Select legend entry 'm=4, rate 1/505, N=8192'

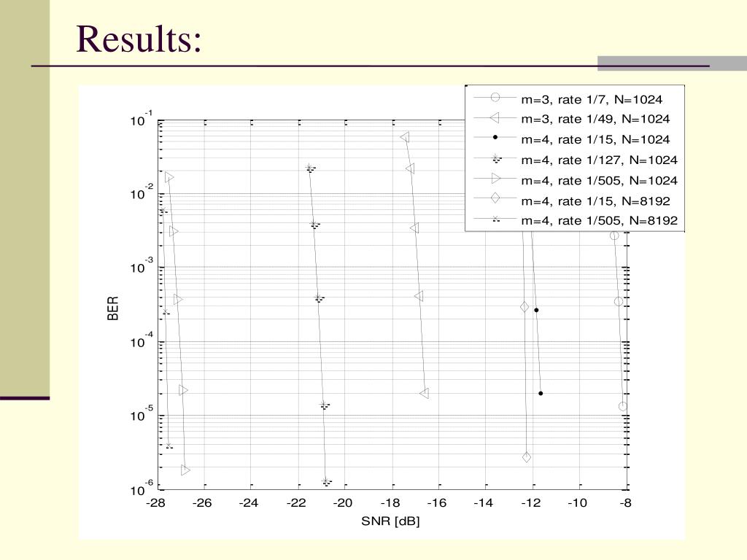point(600,220)
